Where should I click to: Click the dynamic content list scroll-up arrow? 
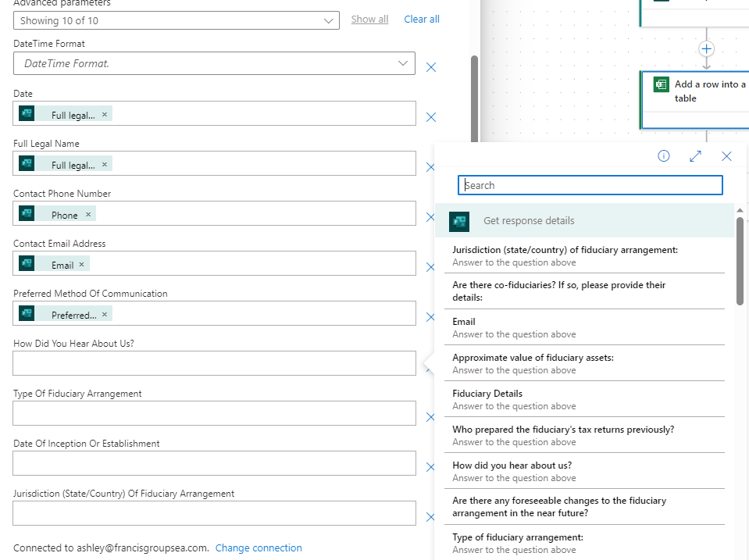740,210
